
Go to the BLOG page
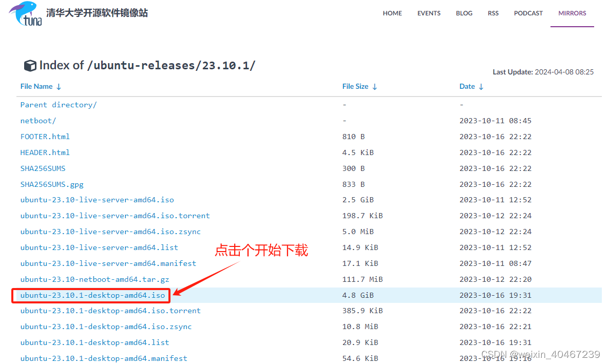tap(464, 13)
